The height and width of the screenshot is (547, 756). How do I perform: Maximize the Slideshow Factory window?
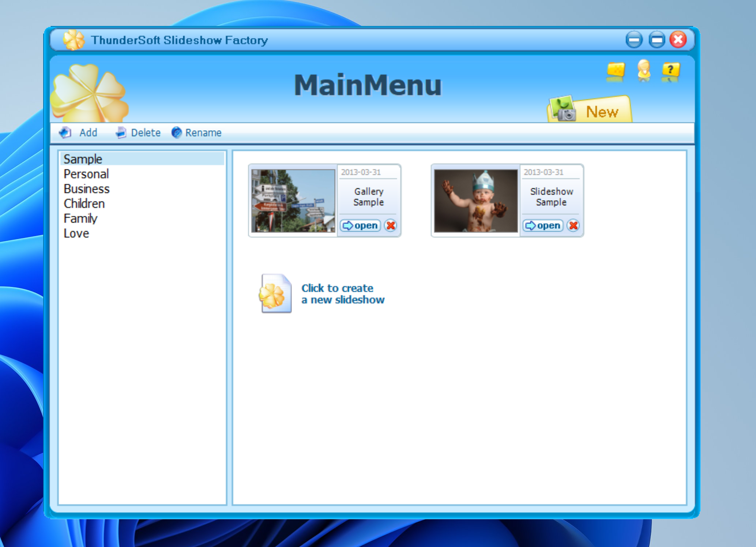click(x=657, y=40)
